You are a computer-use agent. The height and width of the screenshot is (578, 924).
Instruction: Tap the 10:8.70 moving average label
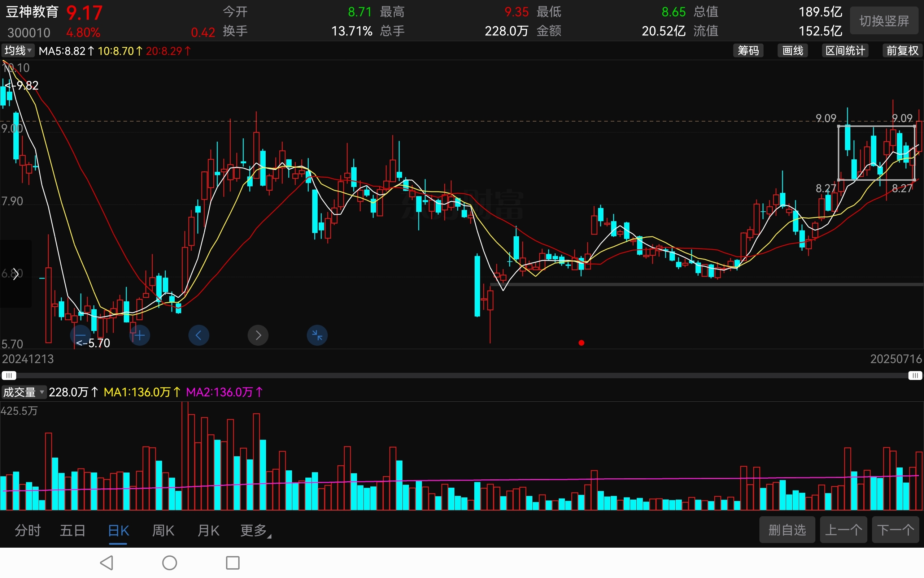point(120,51)
